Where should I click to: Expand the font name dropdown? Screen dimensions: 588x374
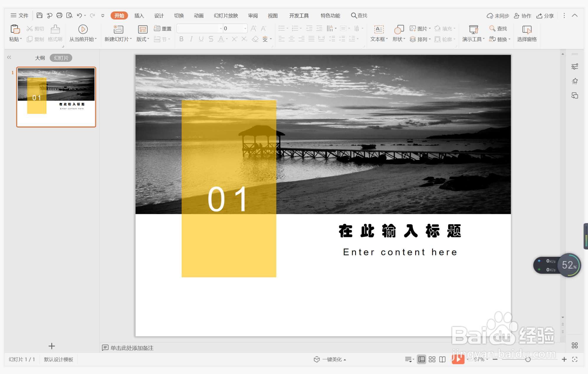(x=221, y=29)
